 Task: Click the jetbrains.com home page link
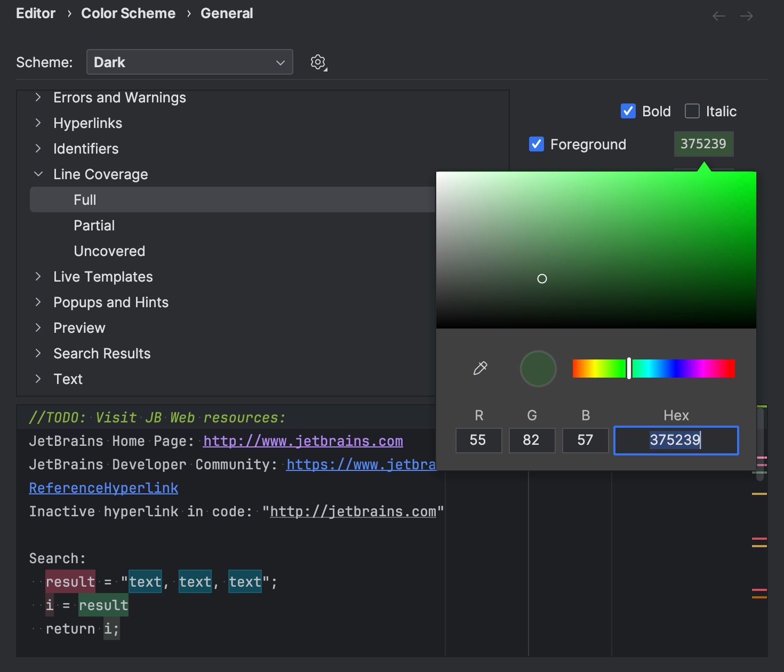click(x=302, y=441)
